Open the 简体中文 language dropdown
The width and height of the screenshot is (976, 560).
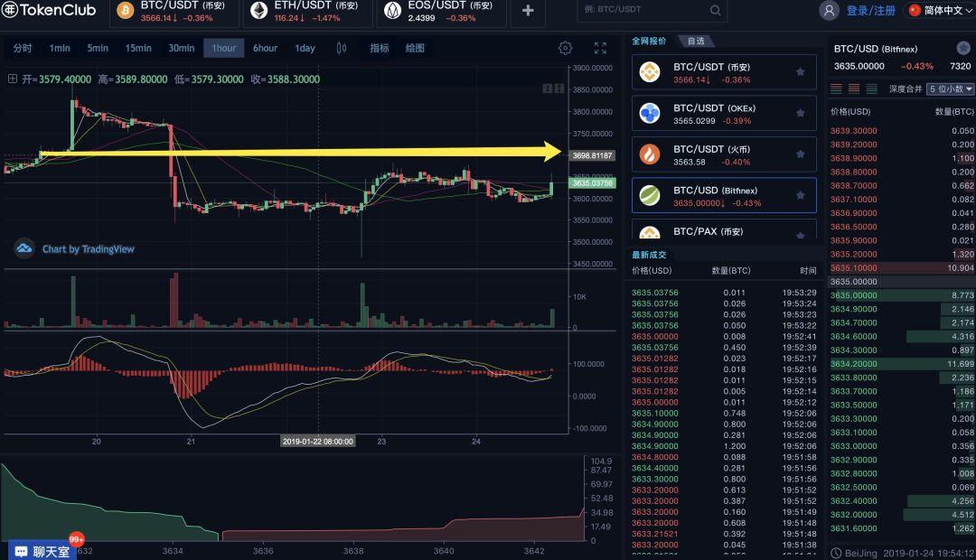[941, 11]
